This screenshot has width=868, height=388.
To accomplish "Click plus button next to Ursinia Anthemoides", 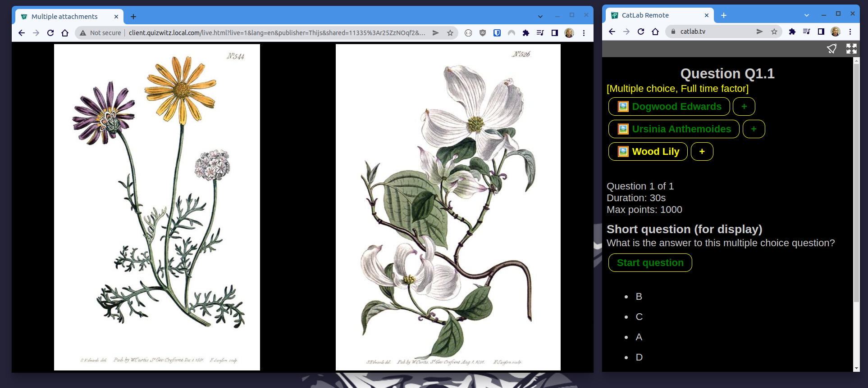I will click(754, 129).
